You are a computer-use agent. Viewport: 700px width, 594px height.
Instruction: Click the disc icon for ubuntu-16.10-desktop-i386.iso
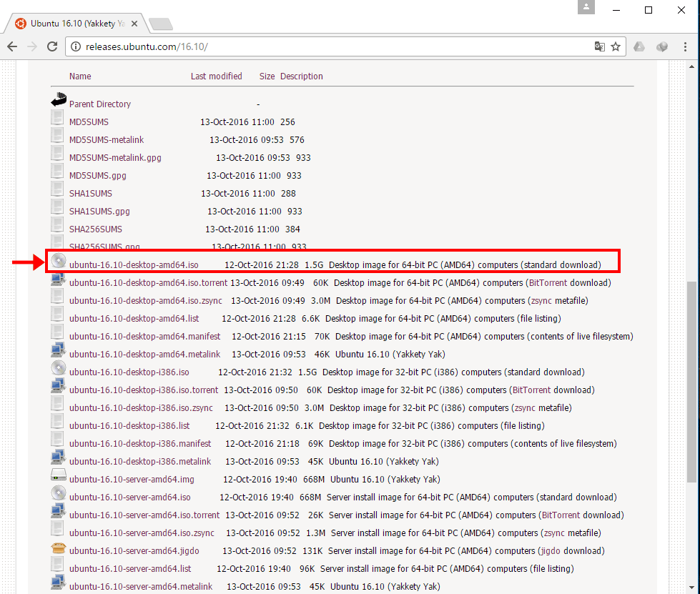59,367
